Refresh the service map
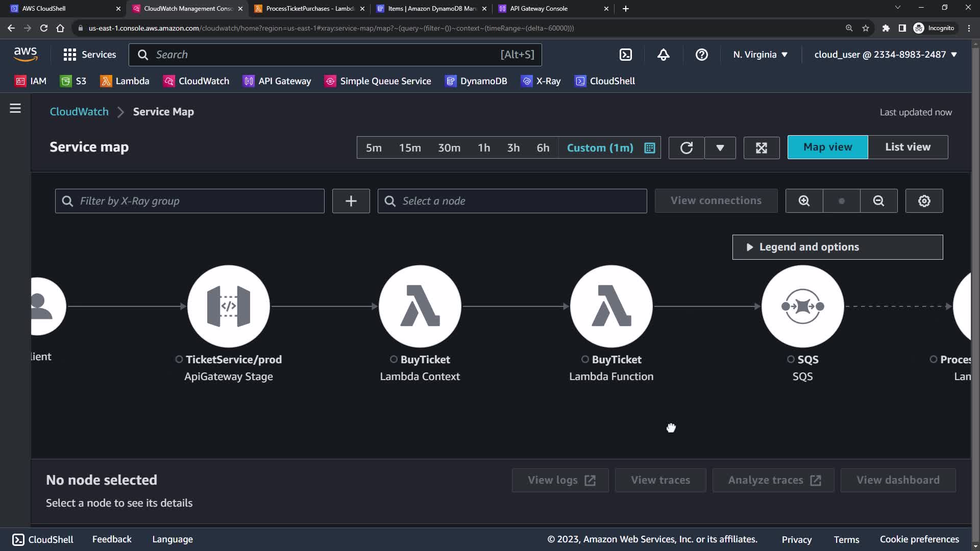The width and height of the screenshot is (980, 551). pos(687,148)
